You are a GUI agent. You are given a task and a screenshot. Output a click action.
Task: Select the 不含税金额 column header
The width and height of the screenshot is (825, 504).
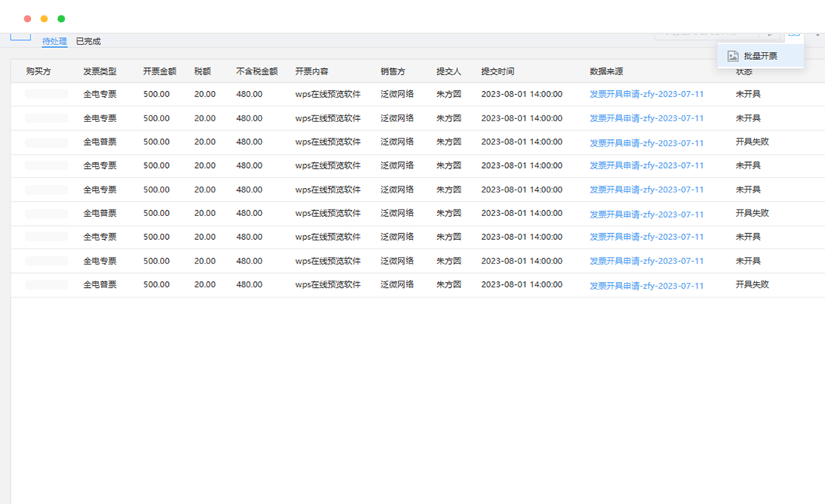point(257,72)
